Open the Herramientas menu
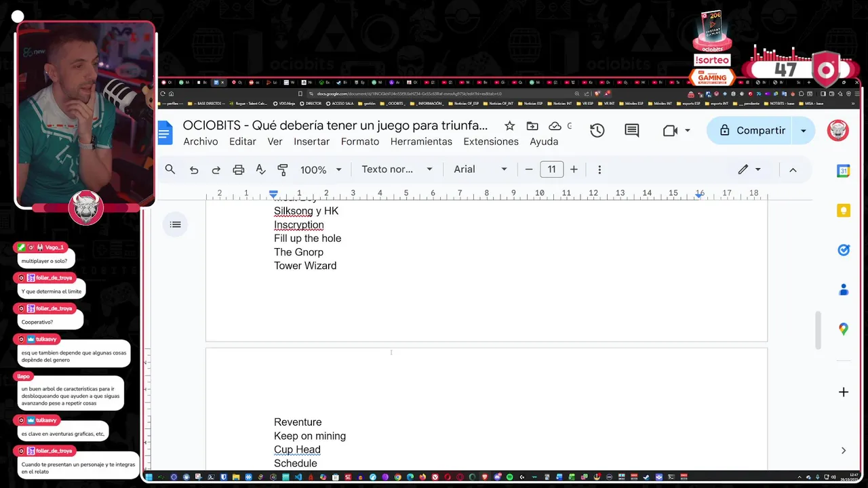The height and width of the screenshot is (488, 868). pos(421,142)
